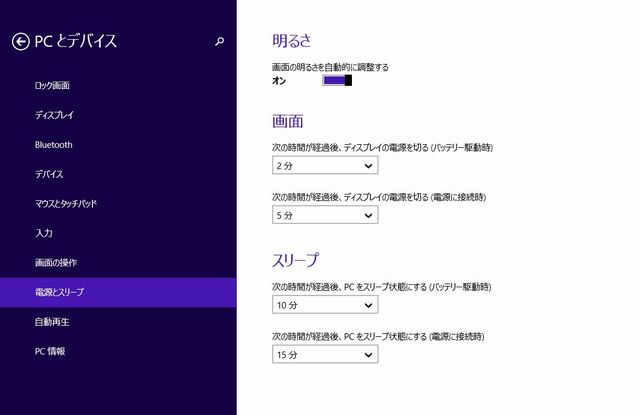640x415 pixels.
Task: Open sleep time dropdown for battery (10 分)
Action: [x=325, y=305]
